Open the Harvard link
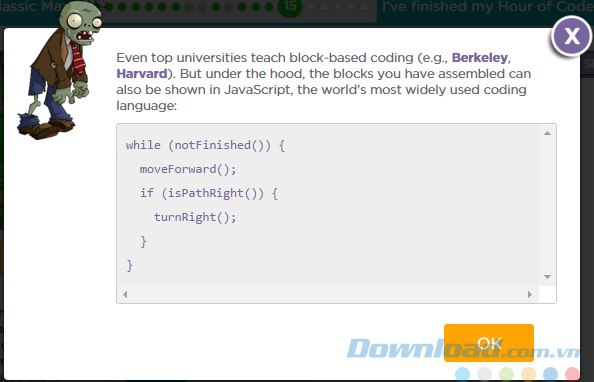 coord(142,74)
